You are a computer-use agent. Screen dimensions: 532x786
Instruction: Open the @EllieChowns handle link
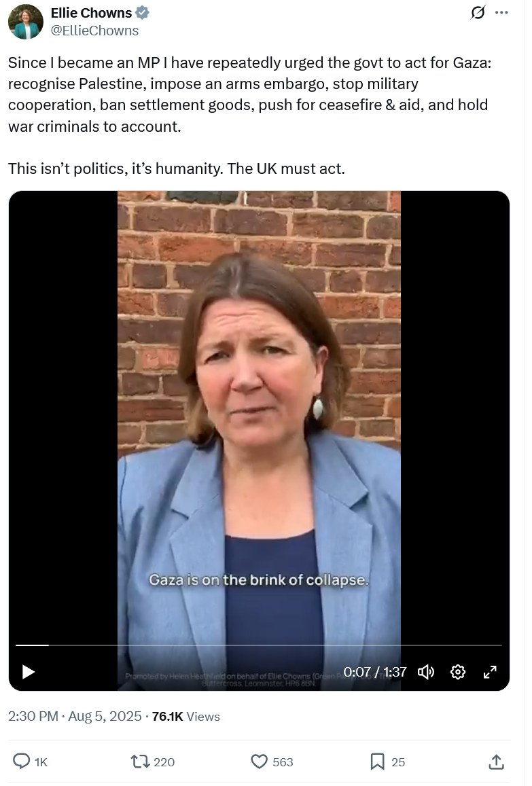pyautogui.click(x=94, y=31)
